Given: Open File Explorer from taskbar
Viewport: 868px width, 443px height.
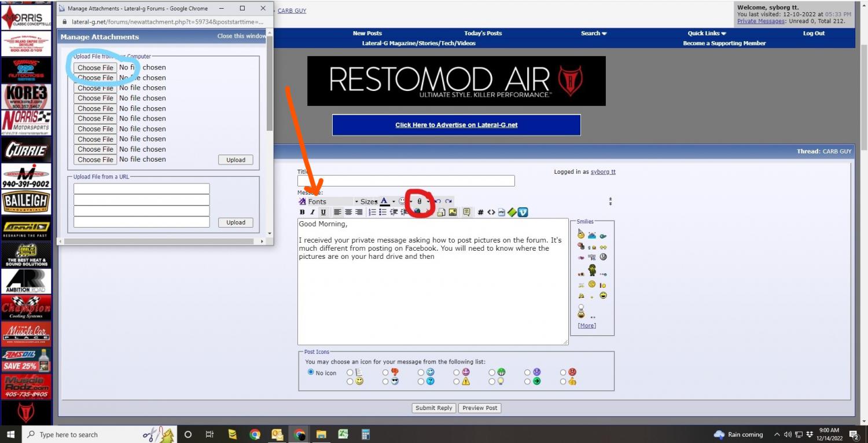Looking at the screenshot, I should (x=321, y=434).
